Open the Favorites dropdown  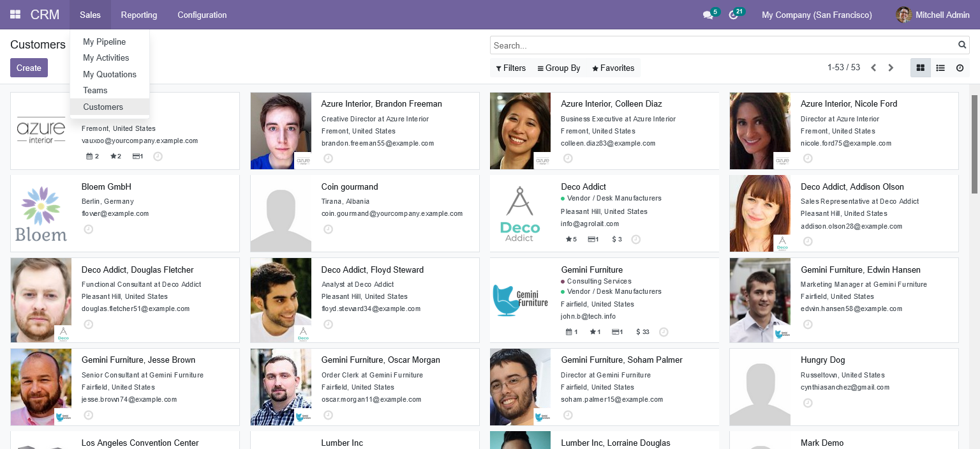613,68
